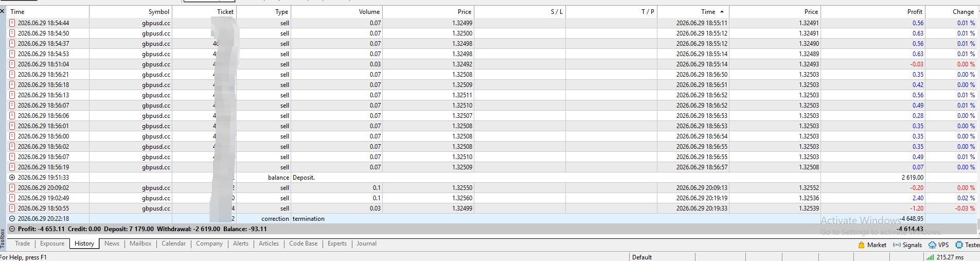Click the deal icon of the 18:54:44 row
Viewport: 980px width, 261px height.
tap(12, 23)
